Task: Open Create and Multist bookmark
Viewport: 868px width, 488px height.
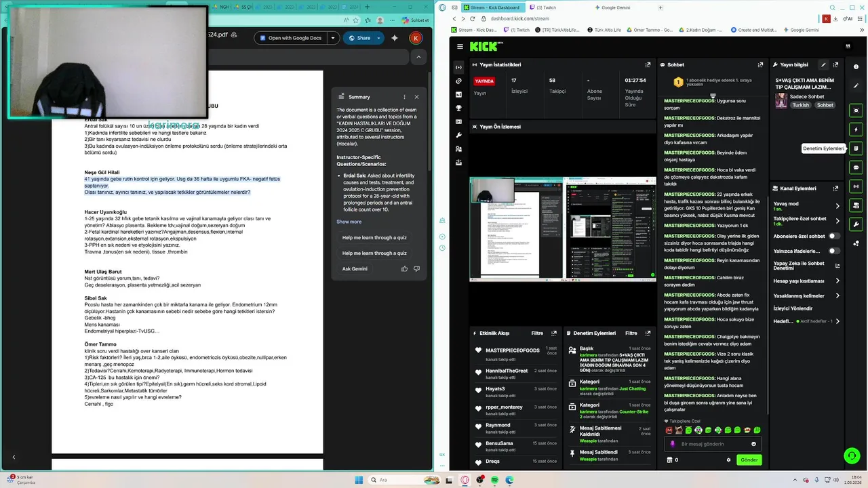Action: point(753,30)
